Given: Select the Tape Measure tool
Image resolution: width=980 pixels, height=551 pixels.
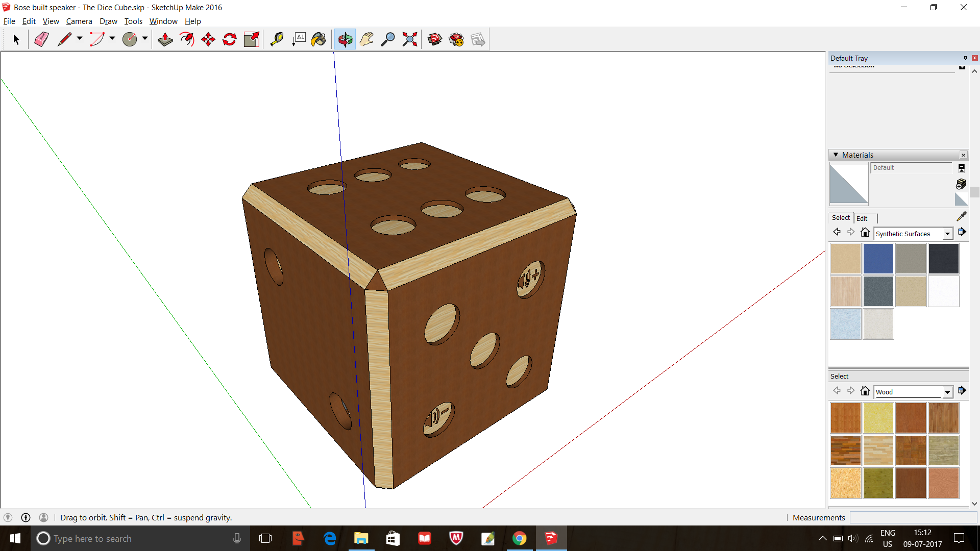Looking at the screenshot, I should 276,39.
